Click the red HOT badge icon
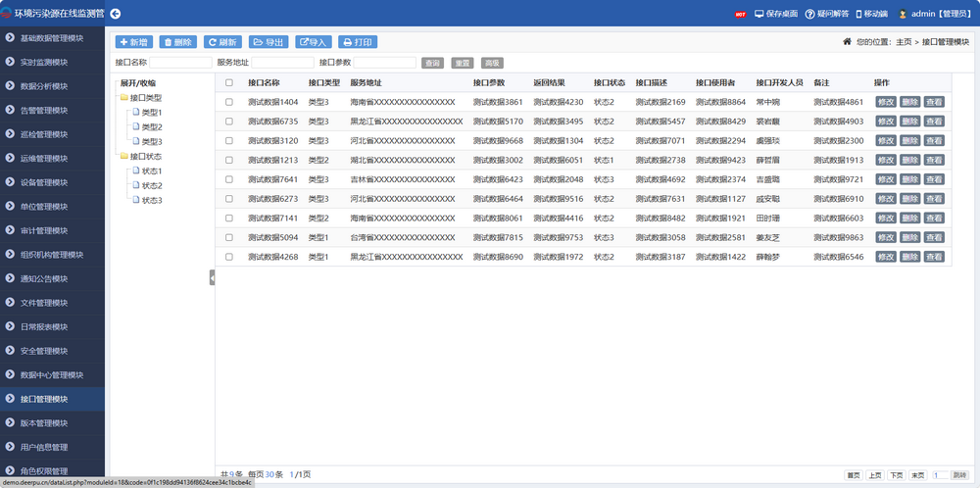980x488 pixels. coord(740,15)
